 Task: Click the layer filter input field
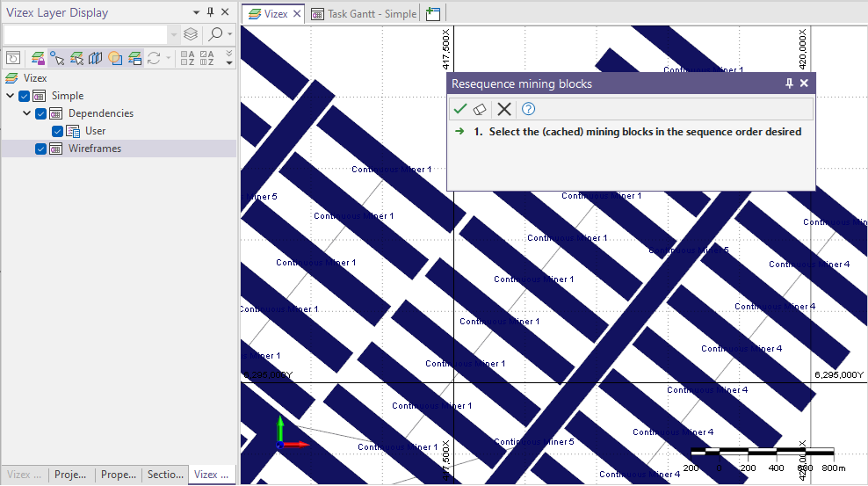(x=84, y=34)
